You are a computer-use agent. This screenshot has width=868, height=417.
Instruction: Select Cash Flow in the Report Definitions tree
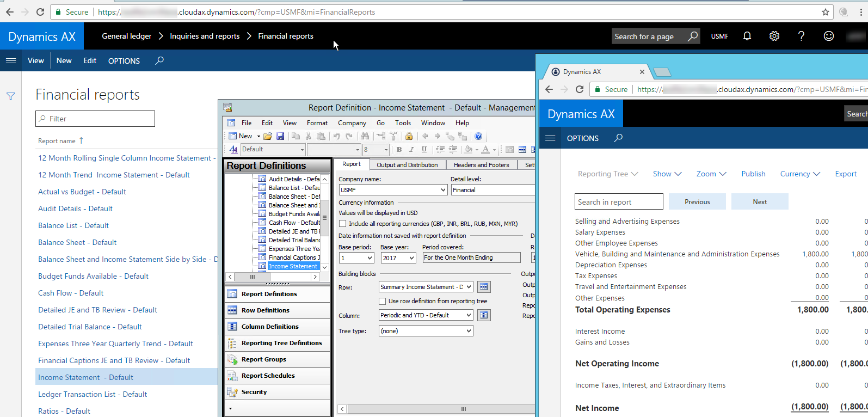294,222
